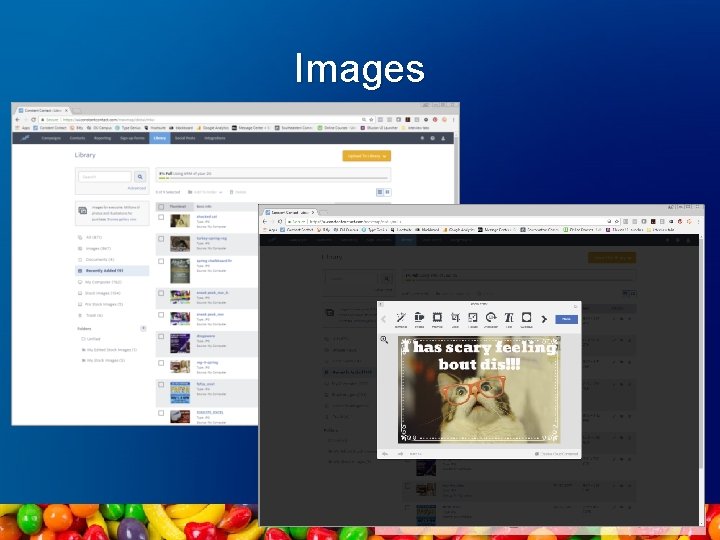Image resolution: width=720 pixels, height=540 pixels.
Task: Click the cat meme image in the editor canvas
Action: 479,389
